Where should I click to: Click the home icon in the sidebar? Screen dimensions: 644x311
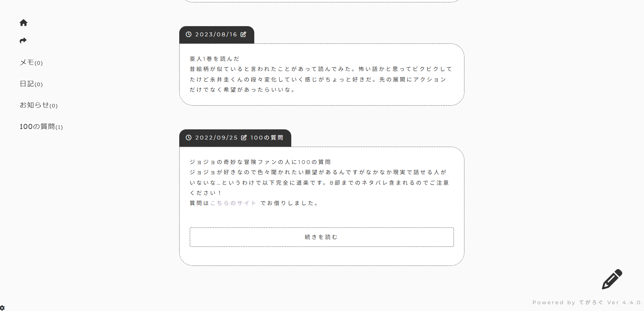[23, 23]
